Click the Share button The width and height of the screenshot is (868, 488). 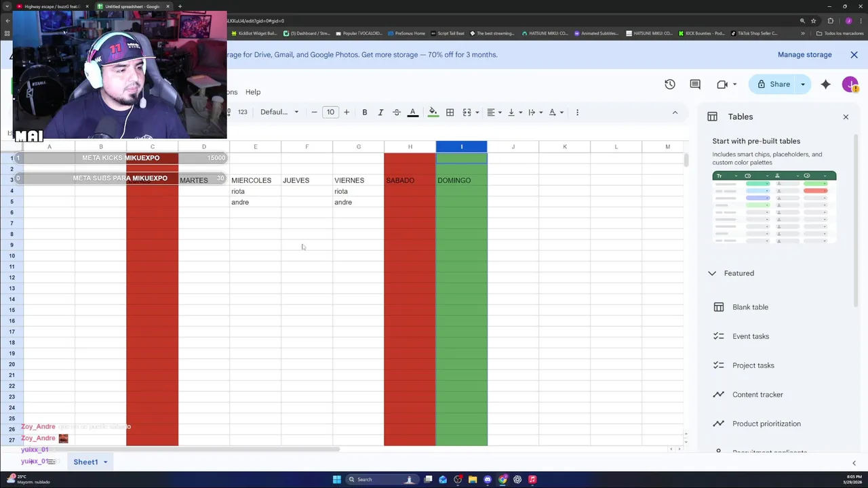(774, 84)
